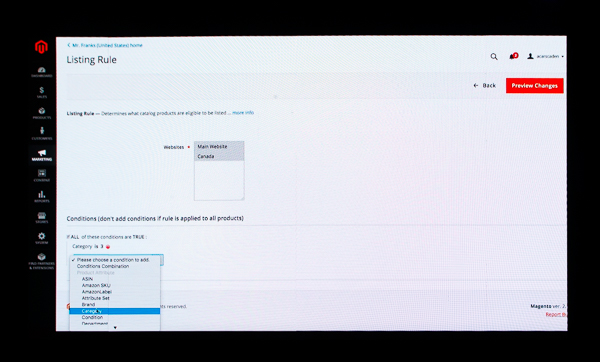Select the highlighted Category option
This screenshot has width=600, height=362.
[x=115, y=311]
